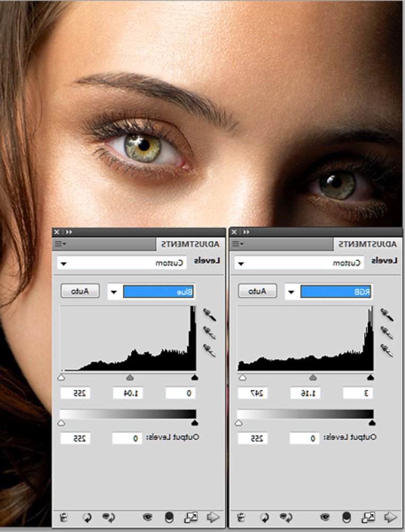Screen dimensions: 405x532
Task: Click Auto button in Blue channel panel
Action: click(x=80, y=291)
